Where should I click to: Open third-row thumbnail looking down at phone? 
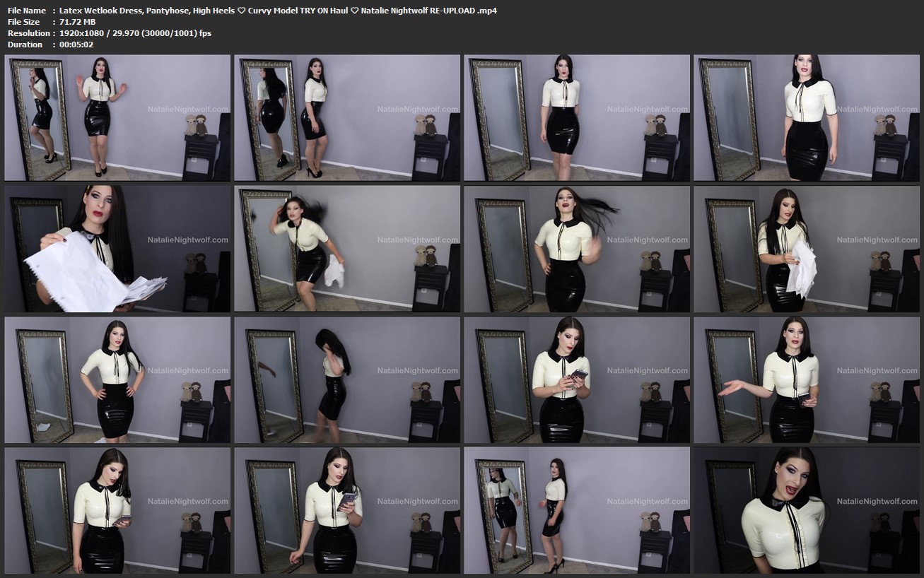(577, 379)
